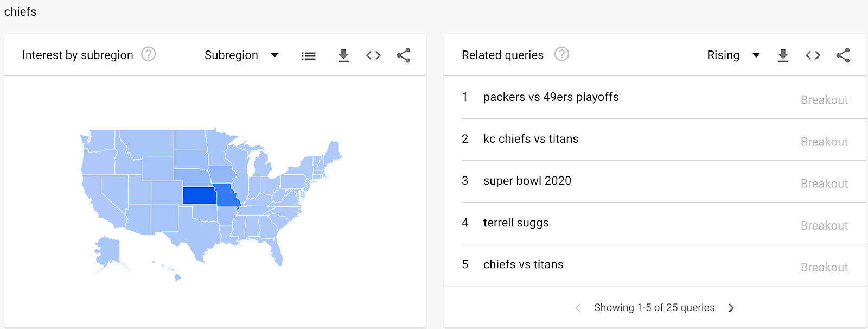Open embed code for subregion map
The image size is (868, 329).
click(373, 55)
